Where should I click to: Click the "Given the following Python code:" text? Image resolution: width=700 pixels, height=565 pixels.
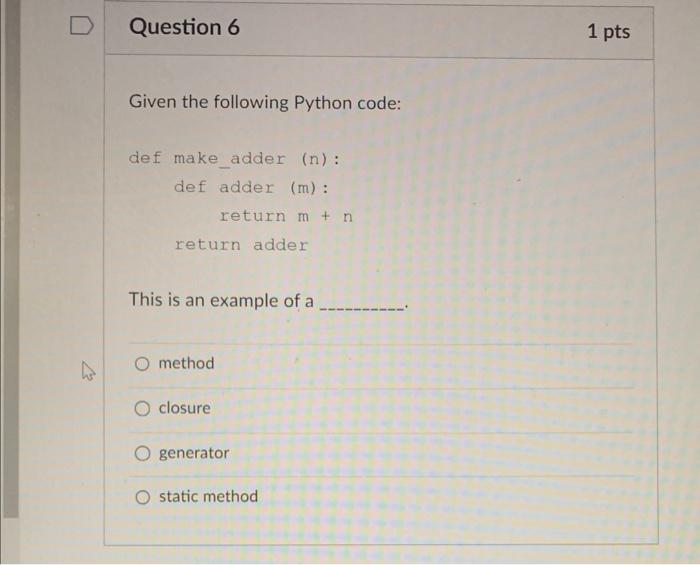point(265,103)
